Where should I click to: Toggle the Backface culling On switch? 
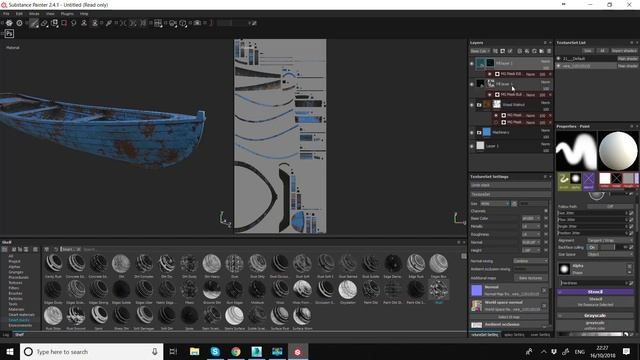point(592,247)
